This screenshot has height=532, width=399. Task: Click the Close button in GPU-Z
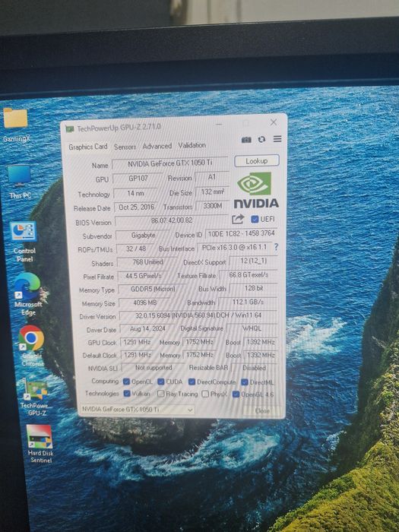coord(262,410)
